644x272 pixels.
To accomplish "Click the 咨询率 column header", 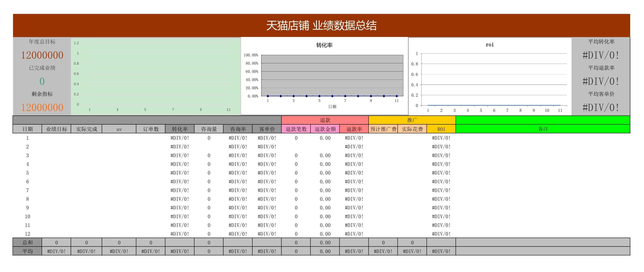I will tap(238, 129).
